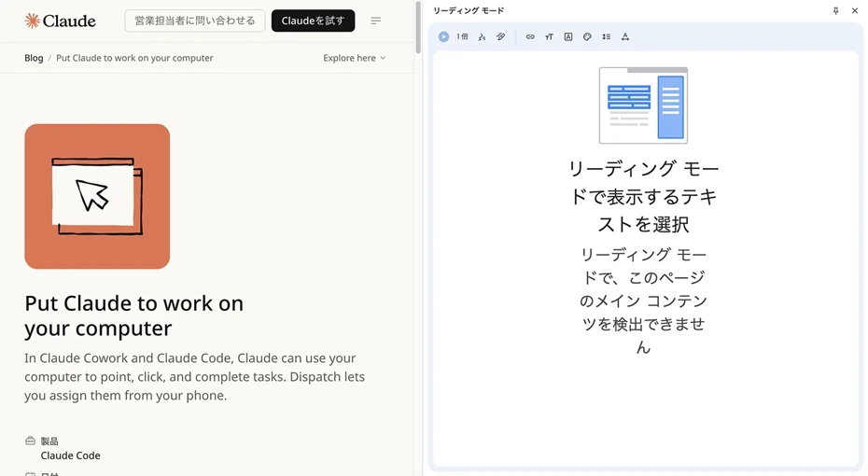Click the 'Put Claude to work on your computer' breadcrumb
Viewport: 868px width, 476px height.
134,58
